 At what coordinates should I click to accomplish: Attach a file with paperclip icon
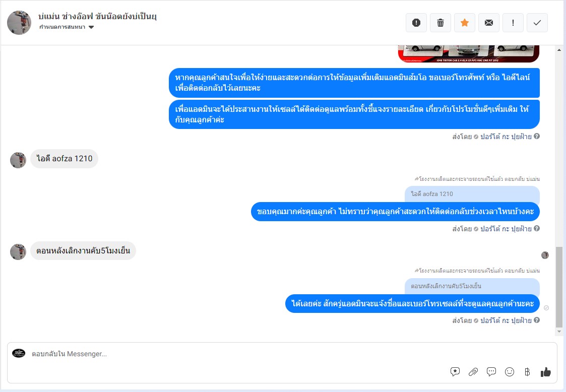[473, 372]
